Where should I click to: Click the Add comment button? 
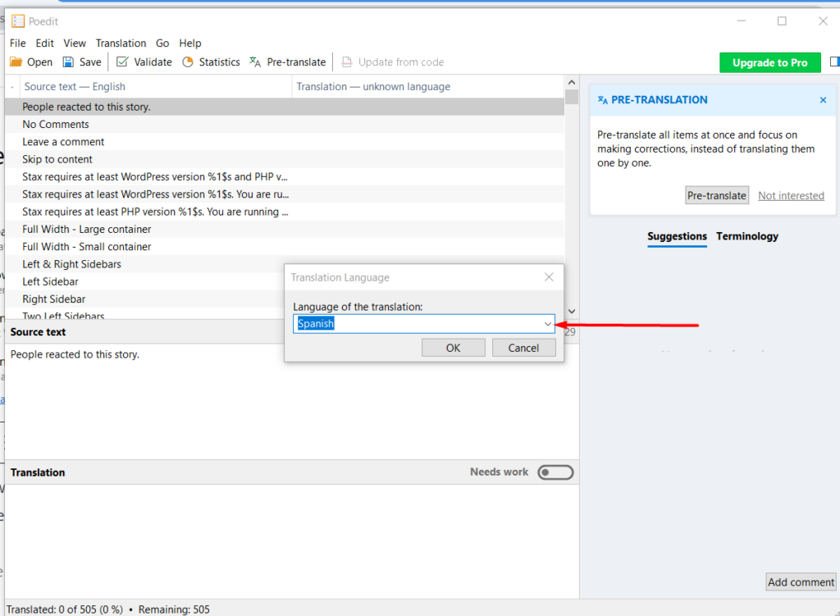click(801, 582)
